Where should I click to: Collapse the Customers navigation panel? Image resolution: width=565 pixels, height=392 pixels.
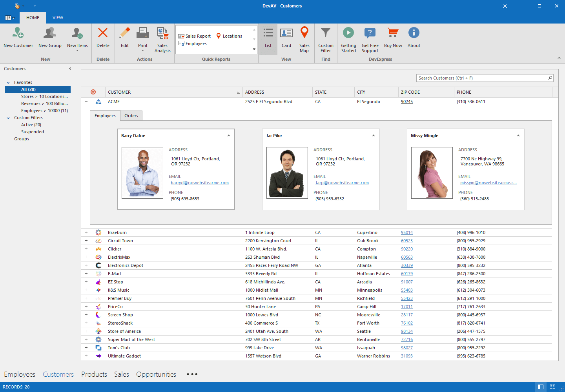(70, 69)
